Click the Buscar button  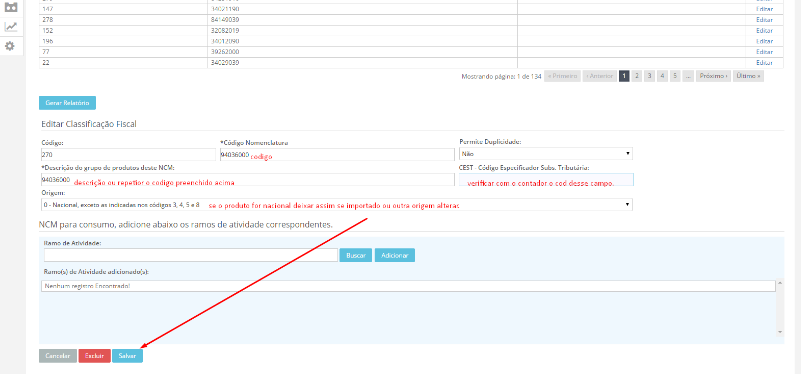point(356,255)
